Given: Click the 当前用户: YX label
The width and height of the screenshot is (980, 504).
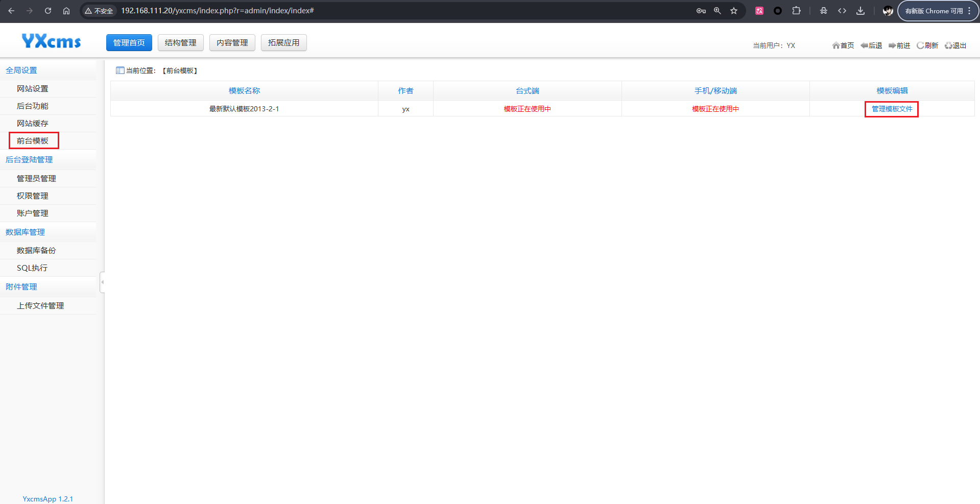Looking at the screenshot, I should [774, 45].
